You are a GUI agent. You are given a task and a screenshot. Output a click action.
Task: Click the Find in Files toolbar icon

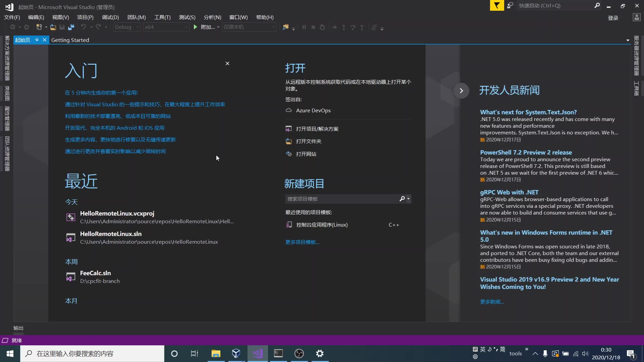tap(285, 27)
